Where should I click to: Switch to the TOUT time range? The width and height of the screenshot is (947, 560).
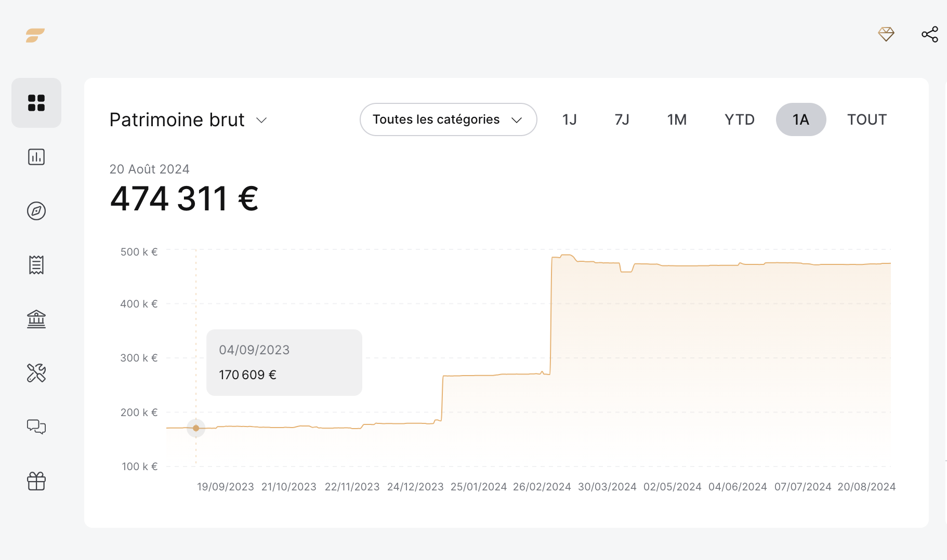[867, 119]
